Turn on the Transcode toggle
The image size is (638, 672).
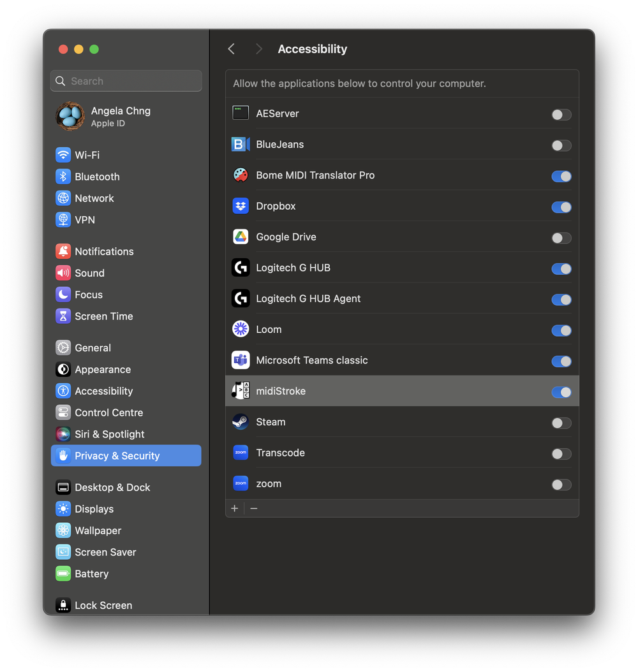point(561,454)
